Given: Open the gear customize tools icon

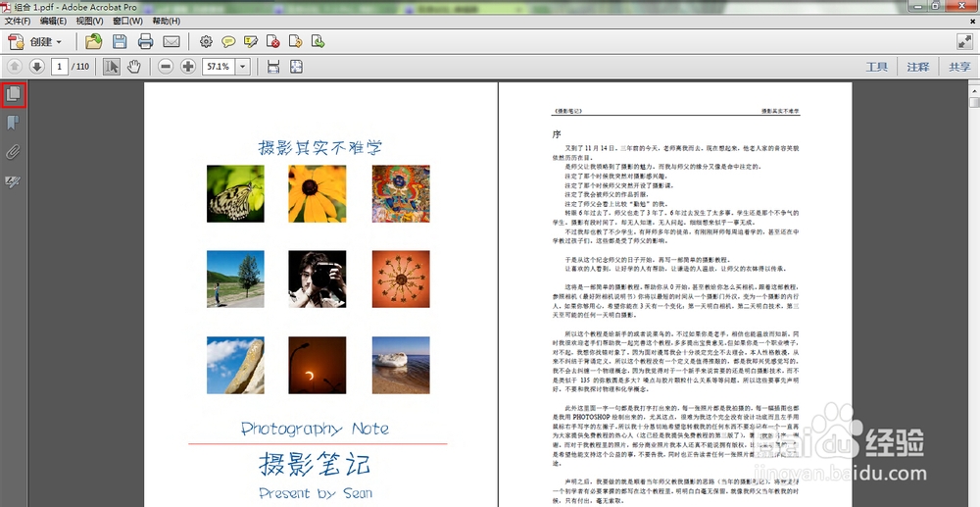Looking at the screenshot, I should coord(206,42).
